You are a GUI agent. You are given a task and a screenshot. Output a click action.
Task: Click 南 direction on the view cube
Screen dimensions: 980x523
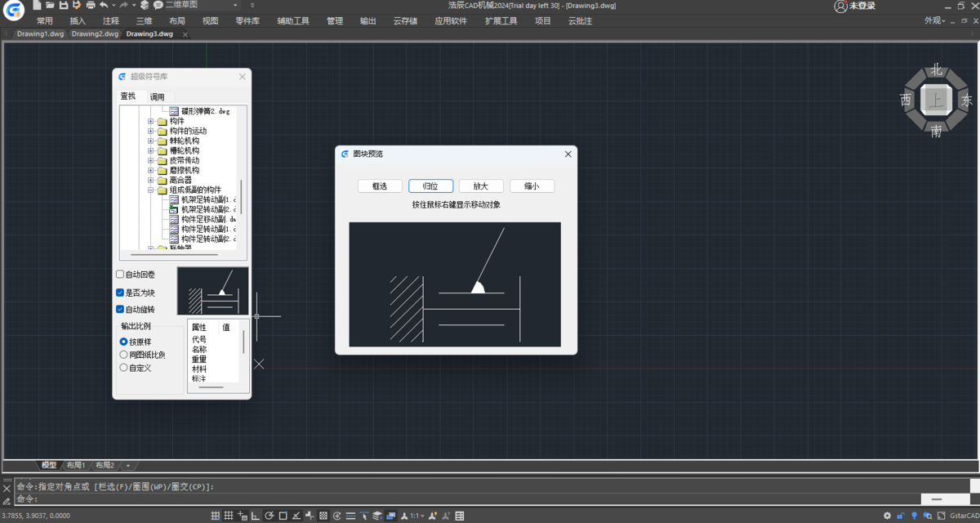pos(936,131)
